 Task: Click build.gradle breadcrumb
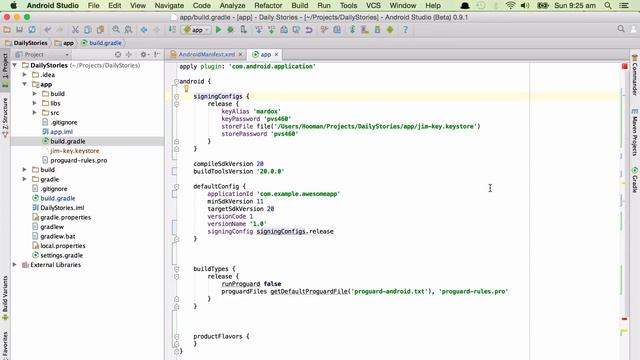101,43
